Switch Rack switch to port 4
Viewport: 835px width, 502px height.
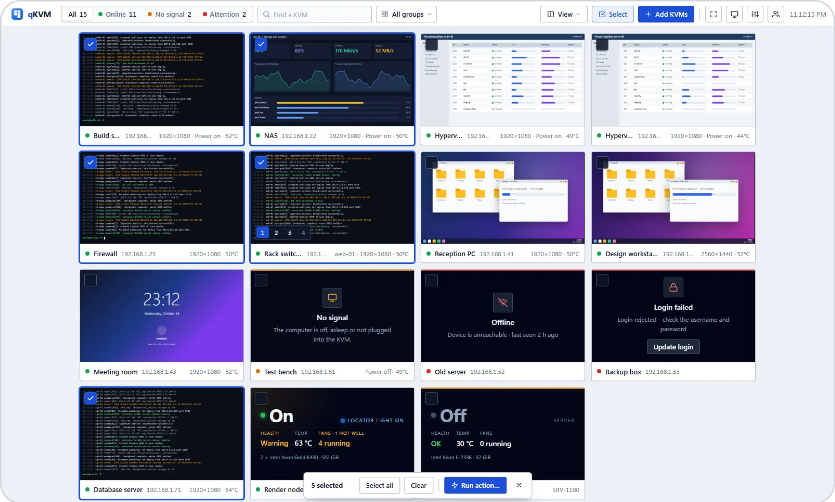click(304, 233)
